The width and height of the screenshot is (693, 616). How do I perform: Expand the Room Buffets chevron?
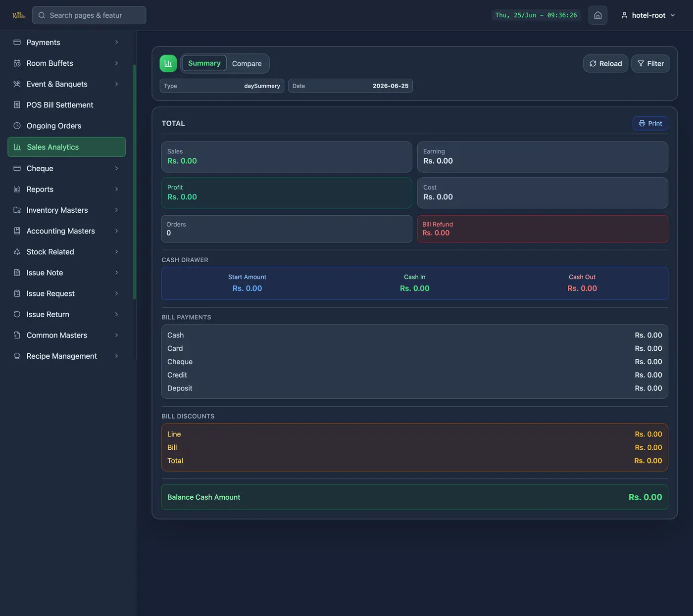[116, 63]
